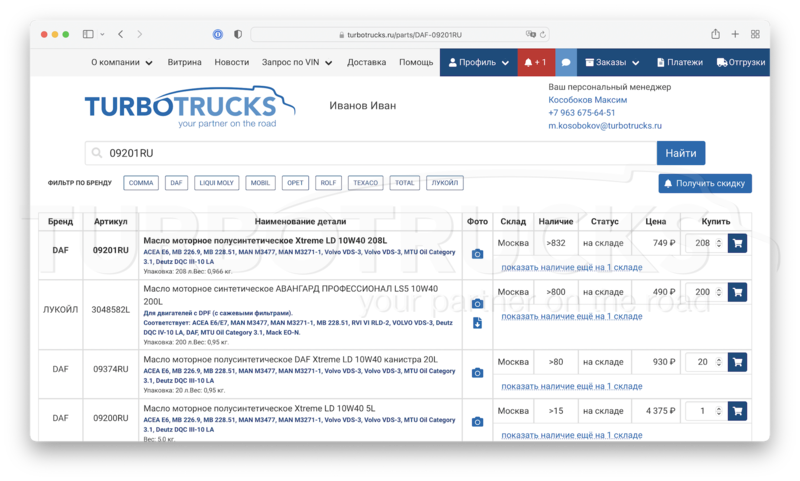
Task: Adjust quantity stepper for 09201RU
Action: pos(718,243)
